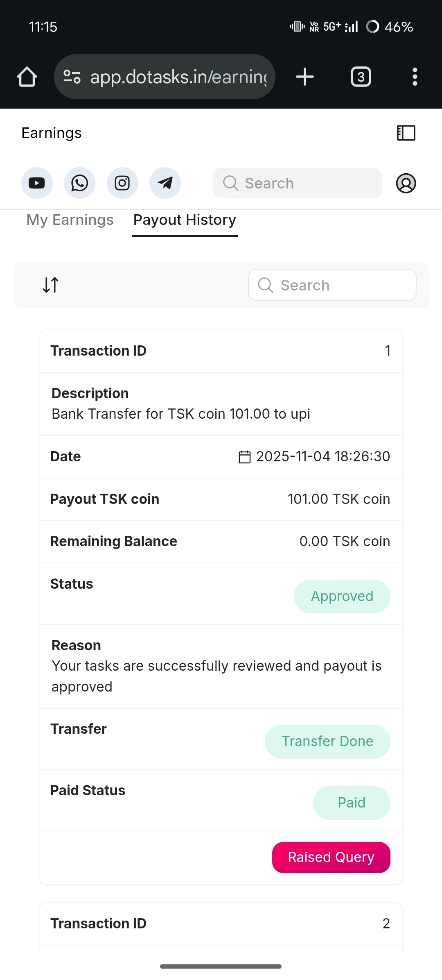Click the payout history Search box
The height and width of the screenshot is (980, 442).
332,285
